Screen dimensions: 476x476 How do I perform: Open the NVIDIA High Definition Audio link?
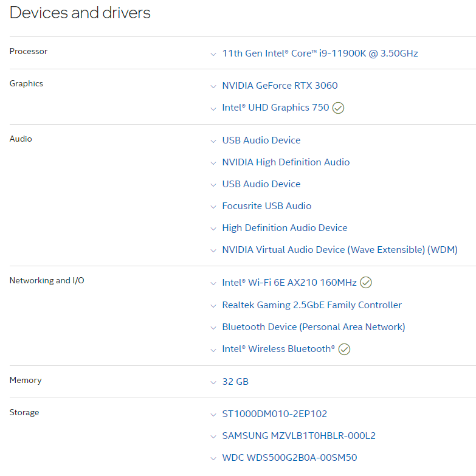point(286,162)
